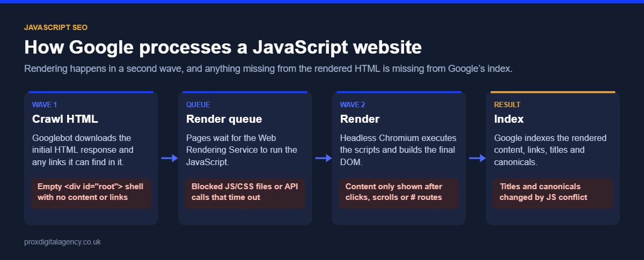This screenshot has height=260, width=644.
Task: Select the 'Render queue' card title
Action: tap(224, 118)
